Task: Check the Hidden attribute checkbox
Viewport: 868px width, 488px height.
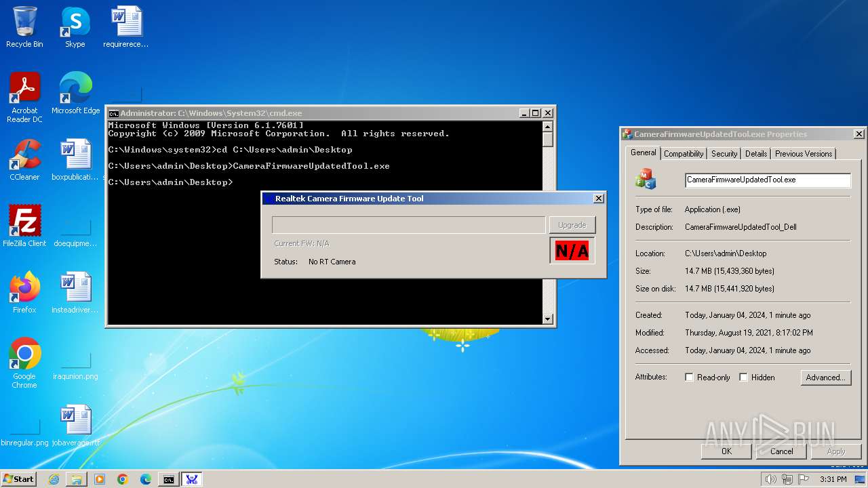Action: [x=743, y=378]
